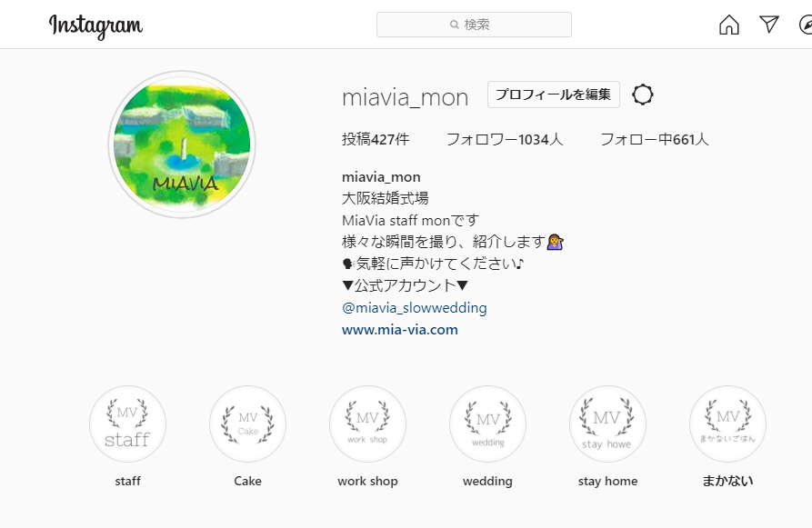
Task: Click the search input field
Action: pyautogui.click(x=474, y=25)
